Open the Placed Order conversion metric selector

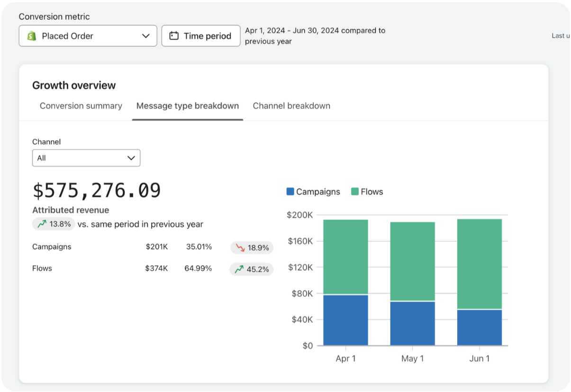(x=88, y=36)
